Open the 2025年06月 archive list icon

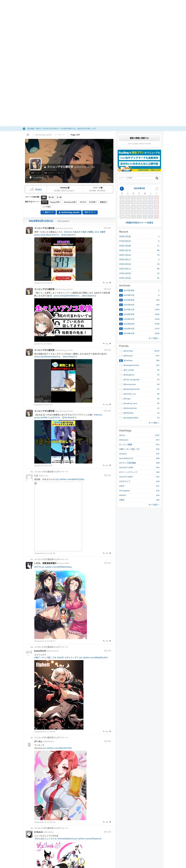[x=121, y=300]
